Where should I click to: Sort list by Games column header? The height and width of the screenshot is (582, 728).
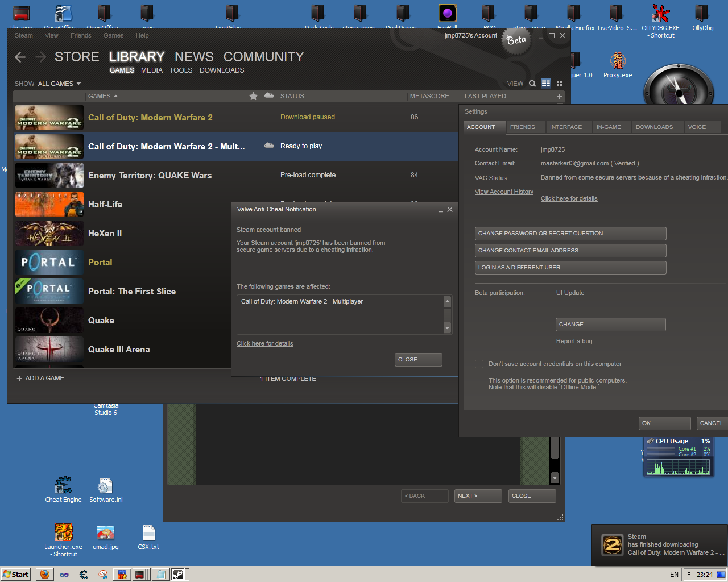(x=102, y=96)
